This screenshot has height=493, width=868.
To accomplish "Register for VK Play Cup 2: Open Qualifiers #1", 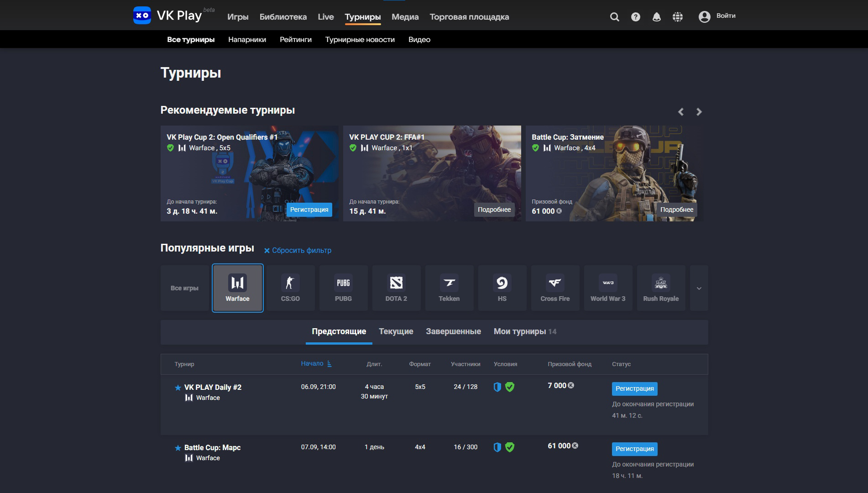I will coord(309,210).
